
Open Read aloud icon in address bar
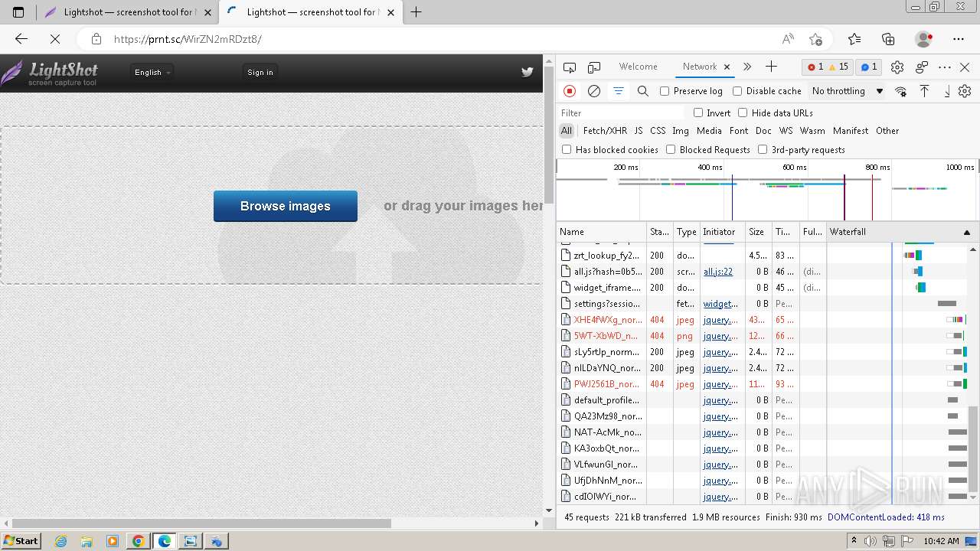[788, 39]
